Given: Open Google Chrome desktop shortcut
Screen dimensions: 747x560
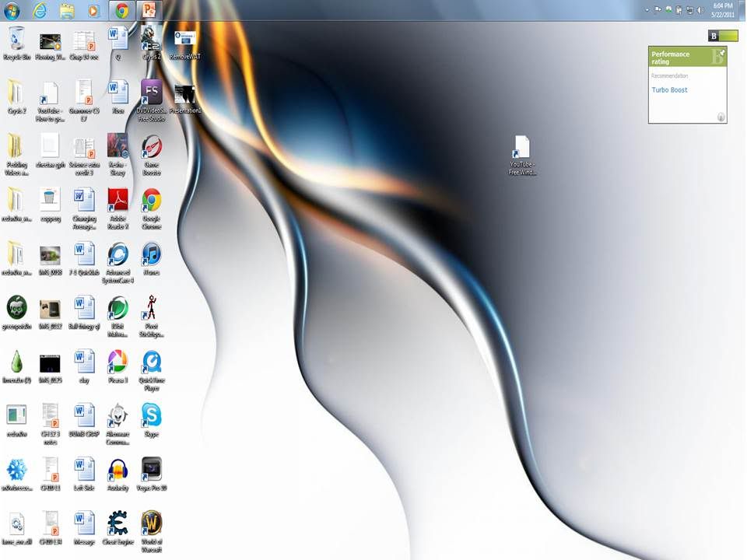Looking at the screenshot, I should click(151, 201).
